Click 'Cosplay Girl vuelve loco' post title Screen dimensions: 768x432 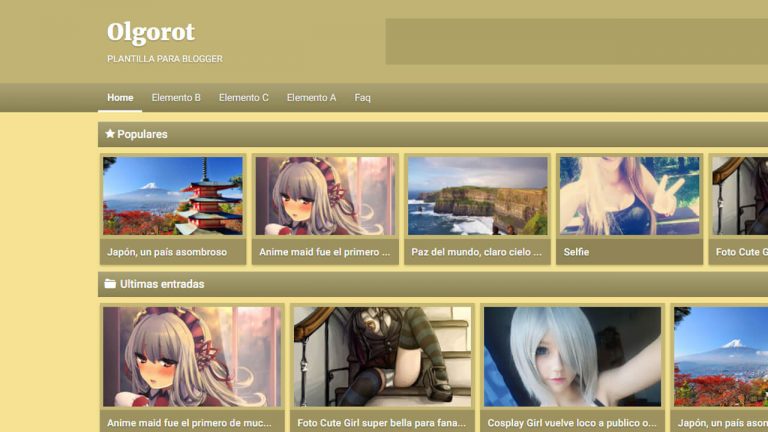click(571, 423)
